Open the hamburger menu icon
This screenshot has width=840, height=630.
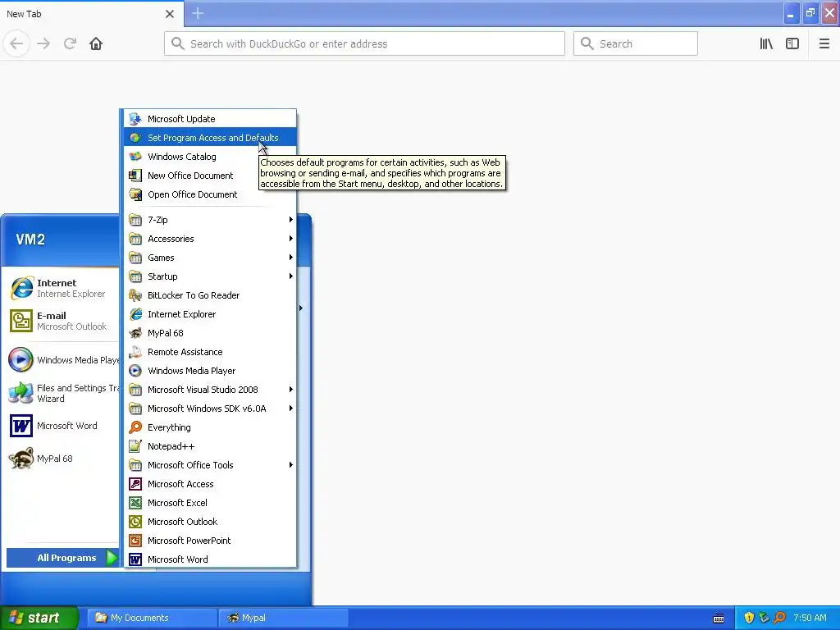coord(824,44)
